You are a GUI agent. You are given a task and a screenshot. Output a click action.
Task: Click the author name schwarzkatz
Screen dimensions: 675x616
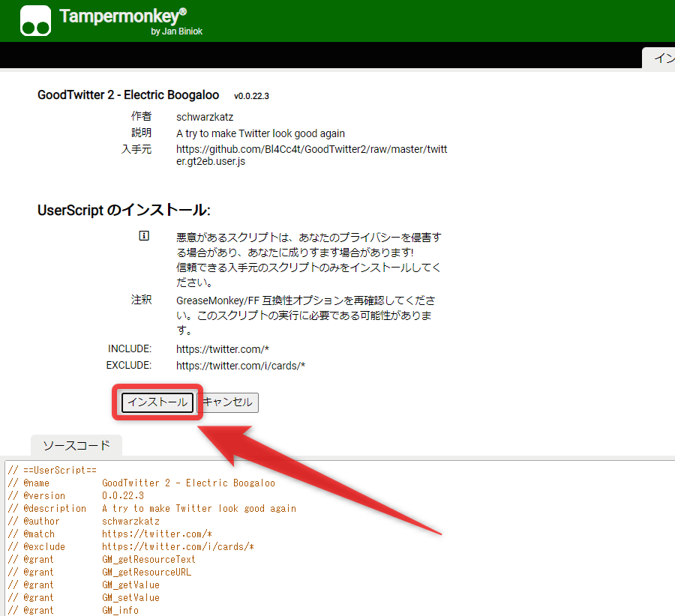pyautogui.click(x=205, y=117)
